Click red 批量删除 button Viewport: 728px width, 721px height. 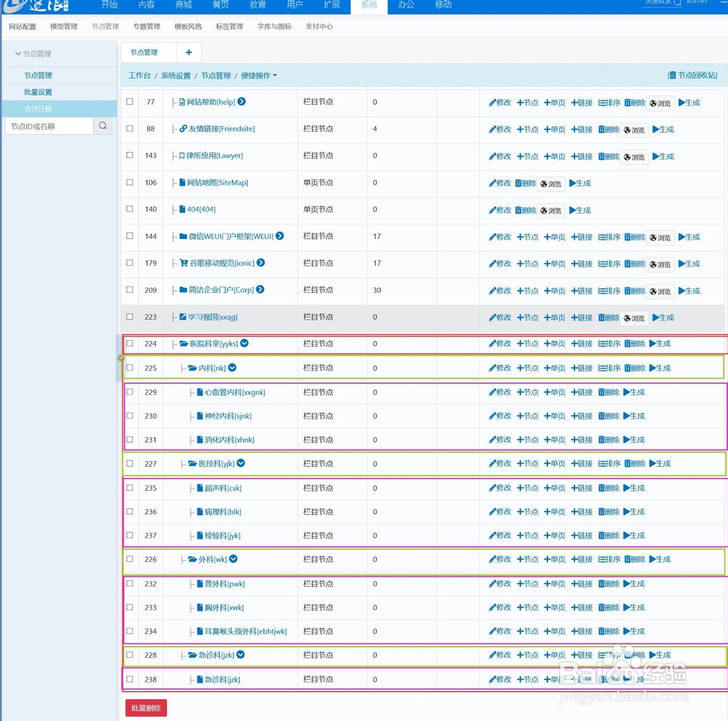tap(146, 708)
